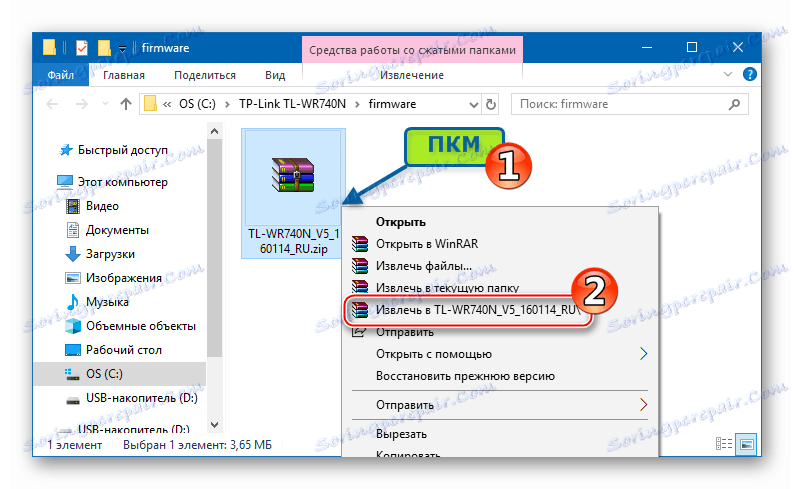Choose Вырезать in context menu

pyautogui.click(x=401, y=434)
